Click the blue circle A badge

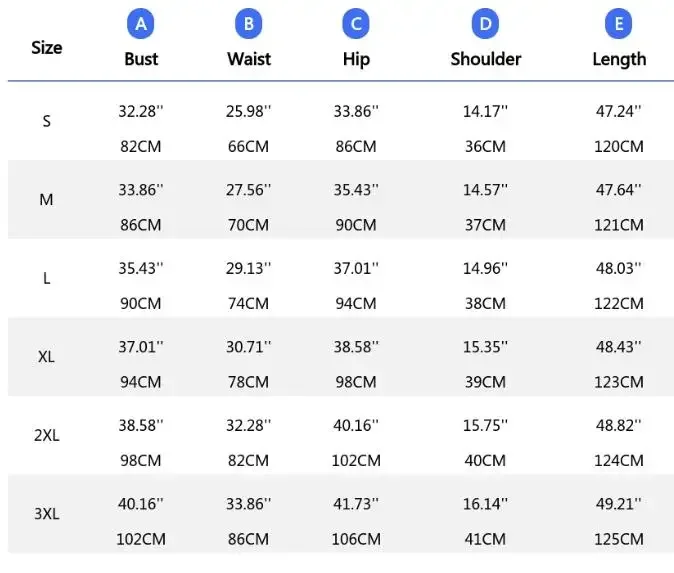[x=141, y=23]
